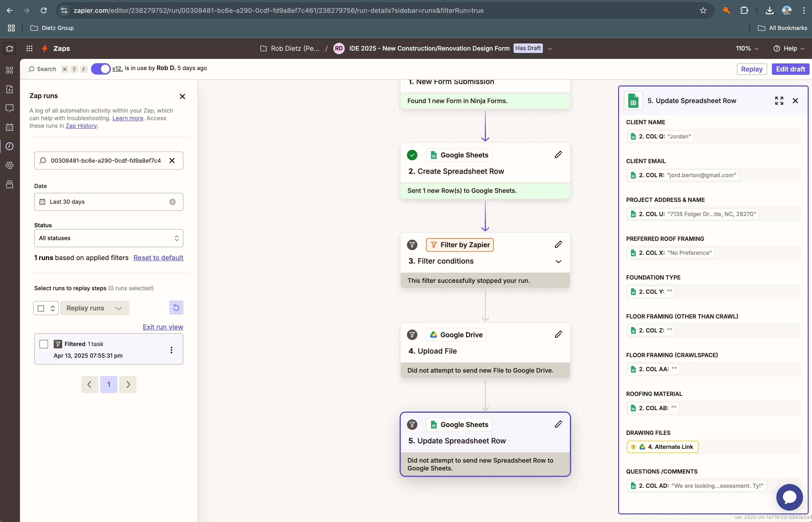Click the refresh runs button

pos(176,308)
